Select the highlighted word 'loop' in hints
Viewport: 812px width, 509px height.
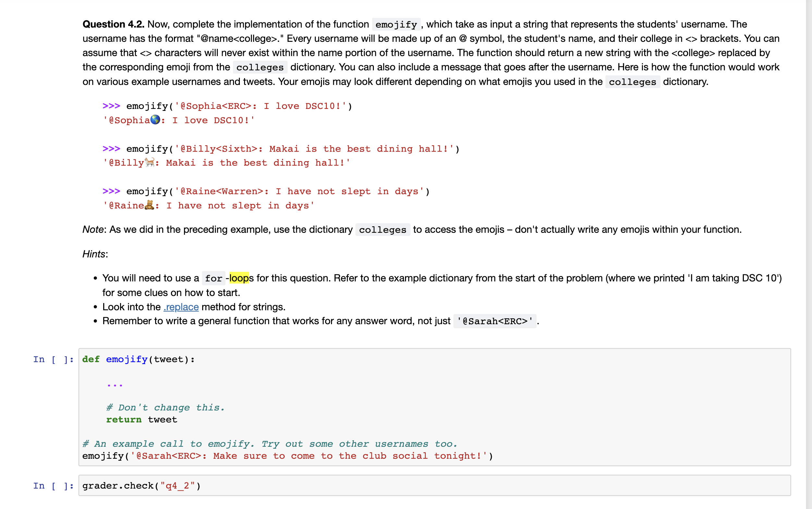(239, 278)
